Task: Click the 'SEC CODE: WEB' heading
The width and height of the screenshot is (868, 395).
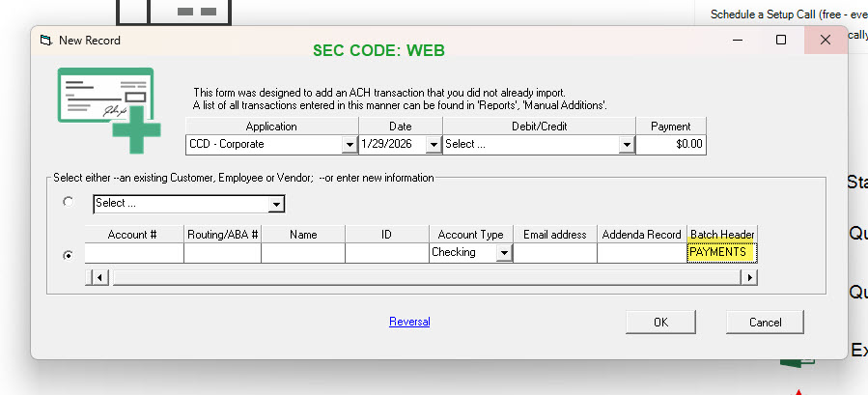Action: tap(378, 50)
